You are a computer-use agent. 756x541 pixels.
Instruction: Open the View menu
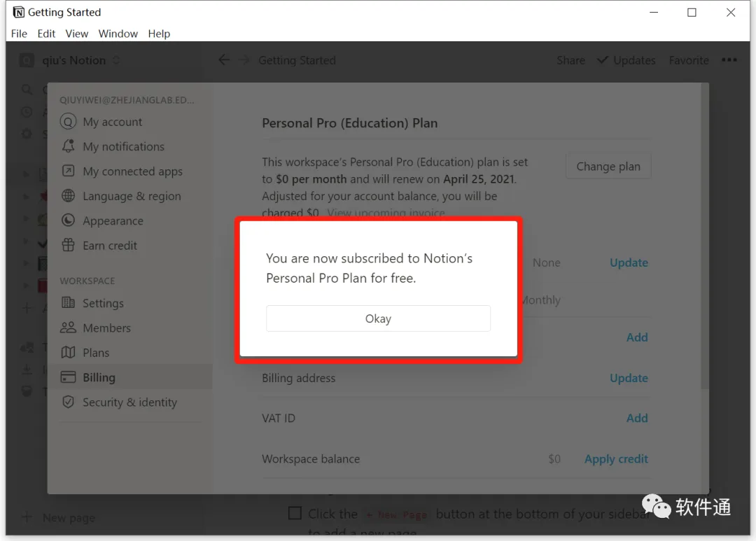pos(77,34)
